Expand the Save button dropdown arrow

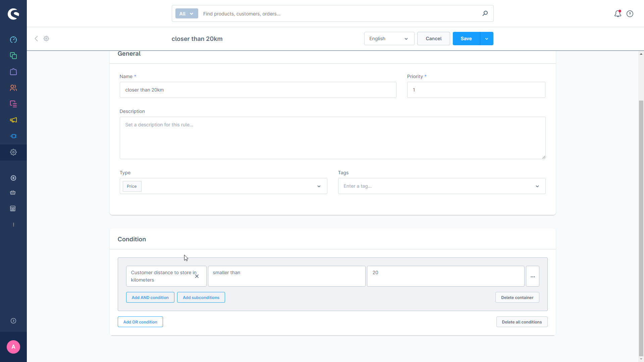pyautogui.click(x=487, y=39)
